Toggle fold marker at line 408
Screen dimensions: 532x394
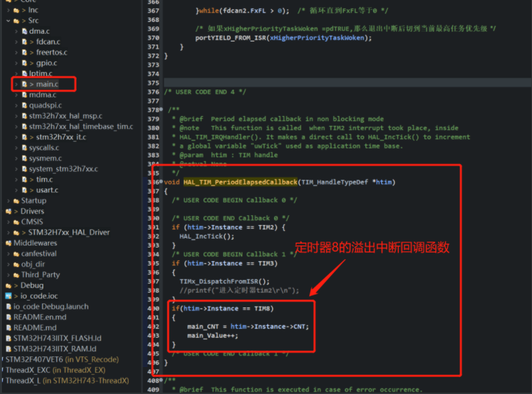[161, 380]
